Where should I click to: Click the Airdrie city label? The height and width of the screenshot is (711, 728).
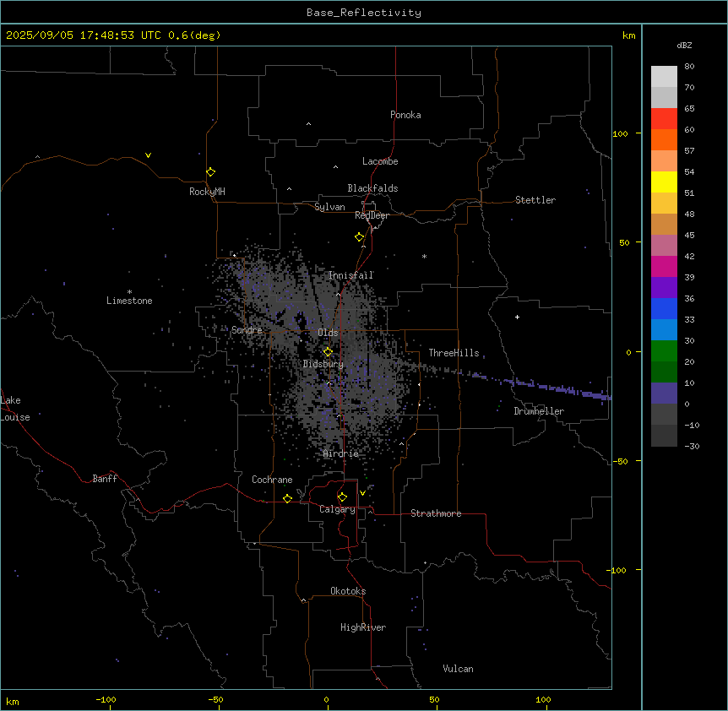pos(340,453)
